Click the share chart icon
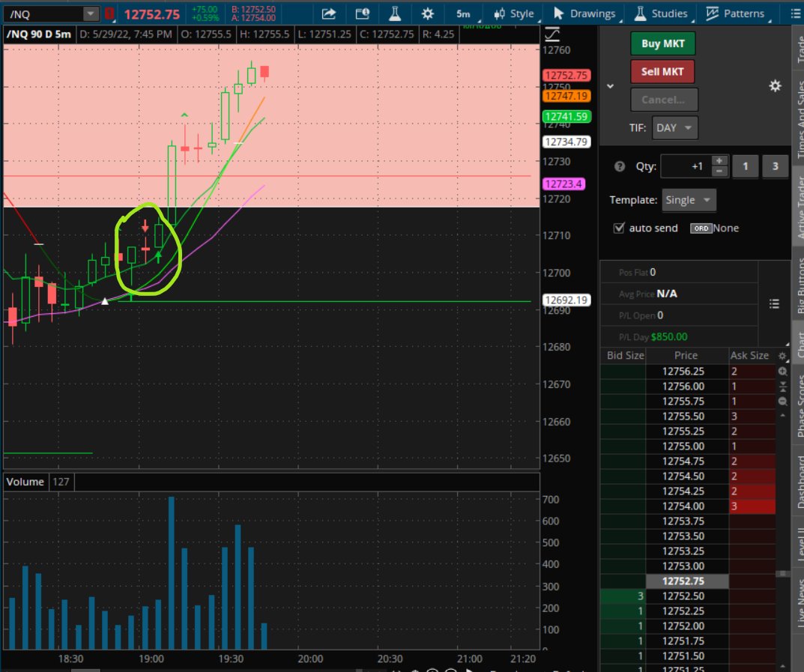The image size is (804, 672). 329,13
